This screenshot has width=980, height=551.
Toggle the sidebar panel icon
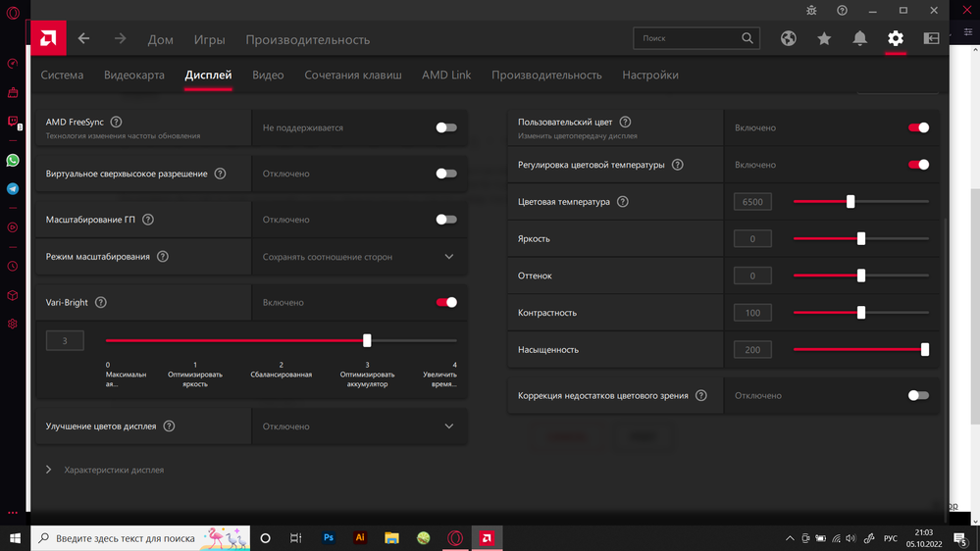coord(931,38)
